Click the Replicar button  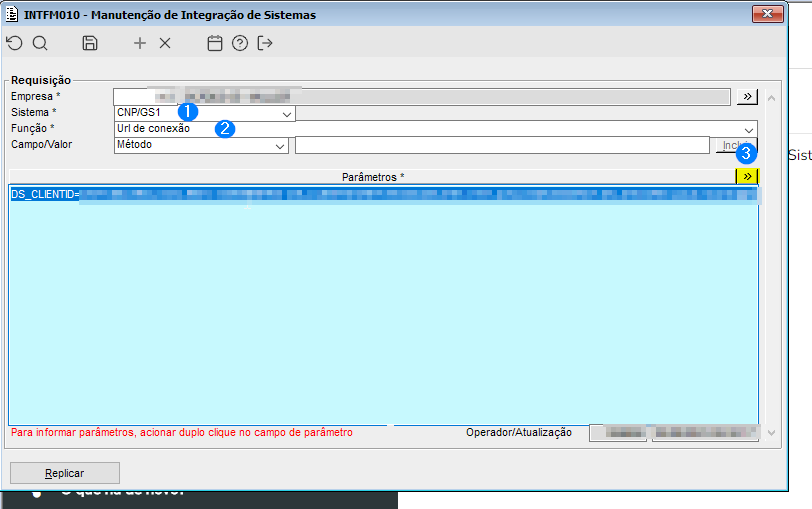[x=65, y=473]
